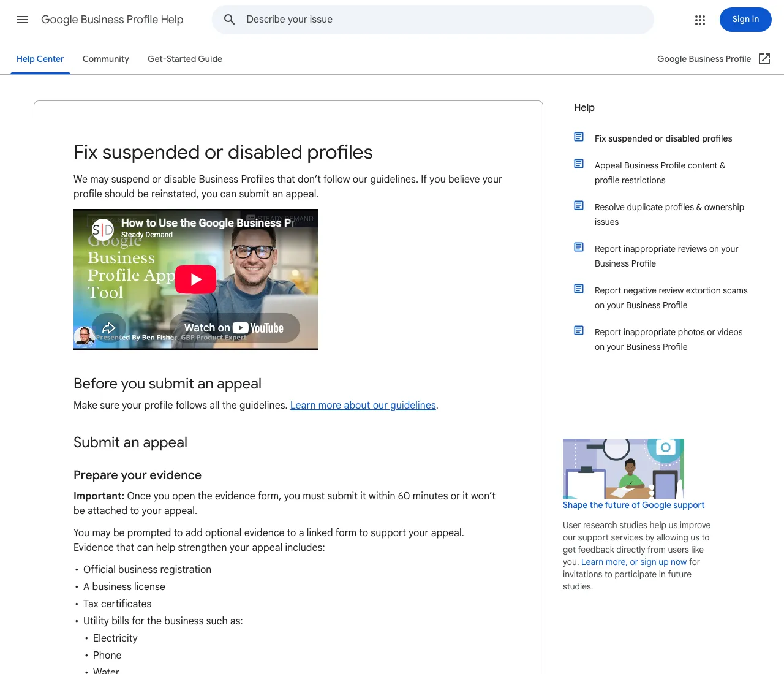Play the YouTube video

[195, 279]
